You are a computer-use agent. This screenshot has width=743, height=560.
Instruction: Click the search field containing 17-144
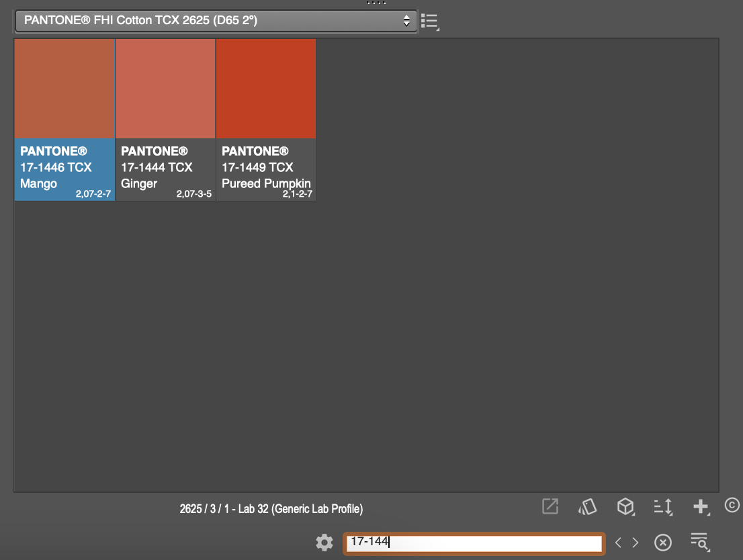[x=474, y=543]
